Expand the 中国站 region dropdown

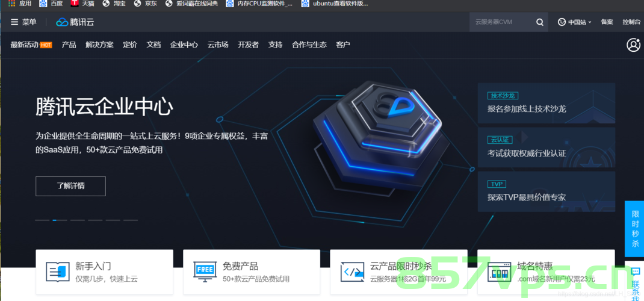point(580,22)
